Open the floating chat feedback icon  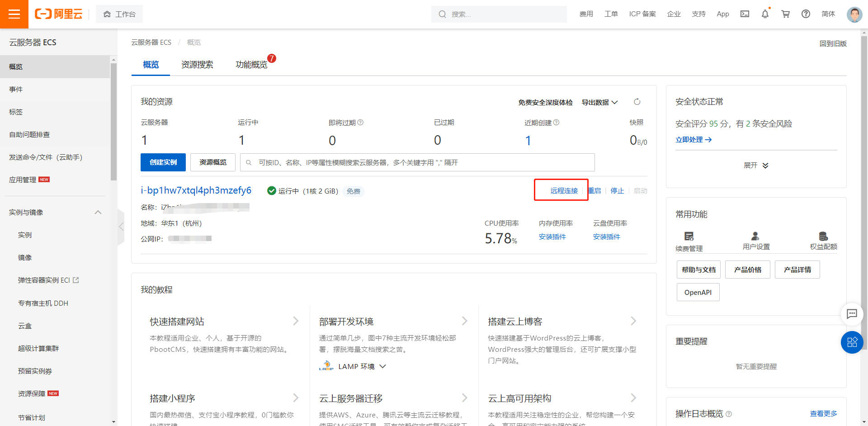[x=852, y=314]
